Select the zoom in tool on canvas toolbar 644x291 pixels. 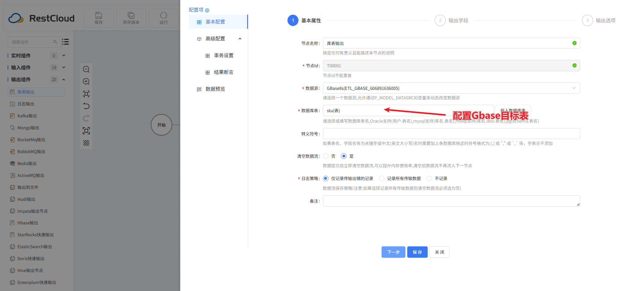coord(86,82)
